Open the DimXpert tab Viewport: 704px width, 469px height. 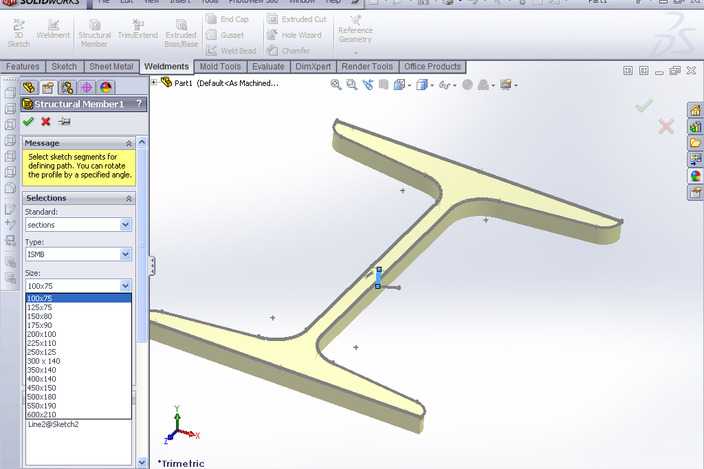click(313, 66)
